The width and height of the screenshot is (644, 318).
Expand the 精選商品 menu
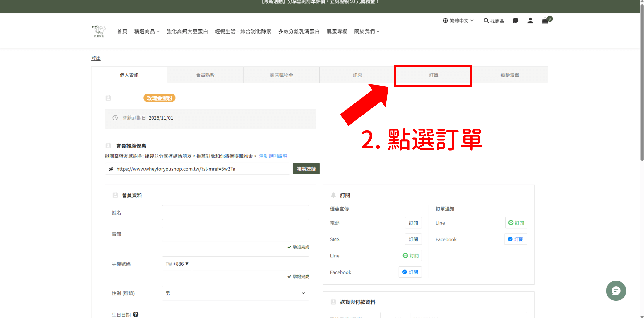point(147,32)
